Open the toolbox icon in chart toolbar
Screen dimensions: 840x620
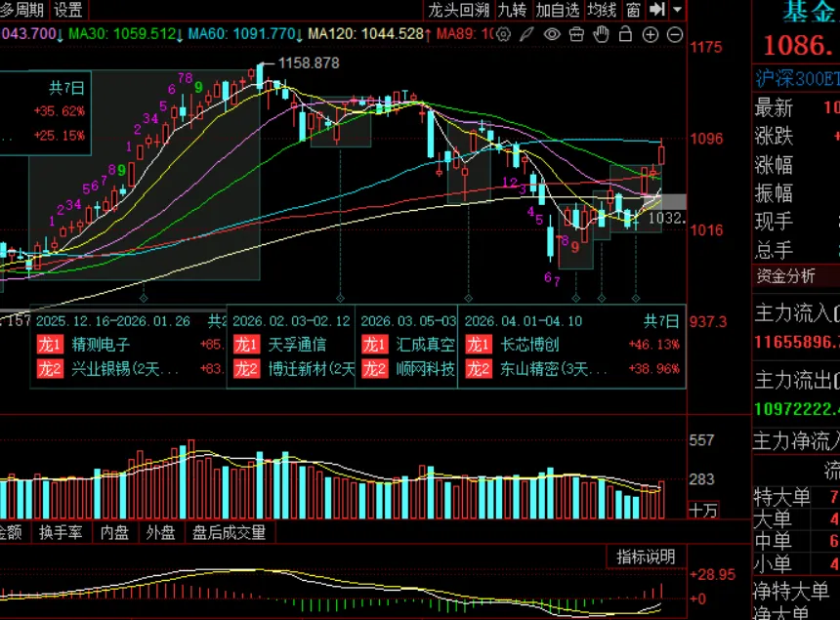(576, 35)
